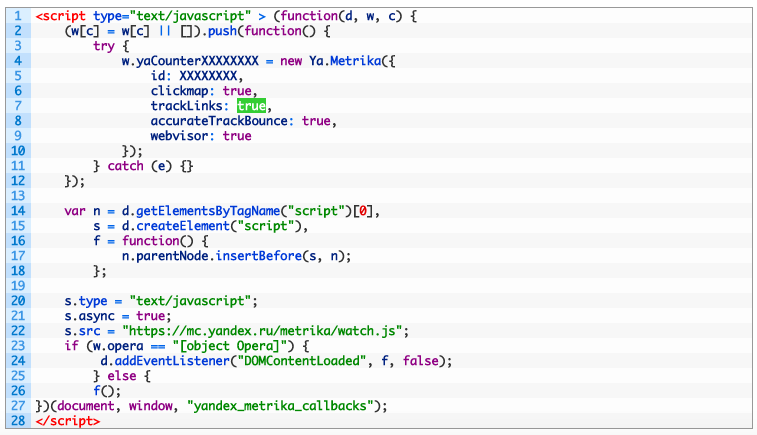Click the opening script tag text

pyautogui.click(x=62, y=16)
